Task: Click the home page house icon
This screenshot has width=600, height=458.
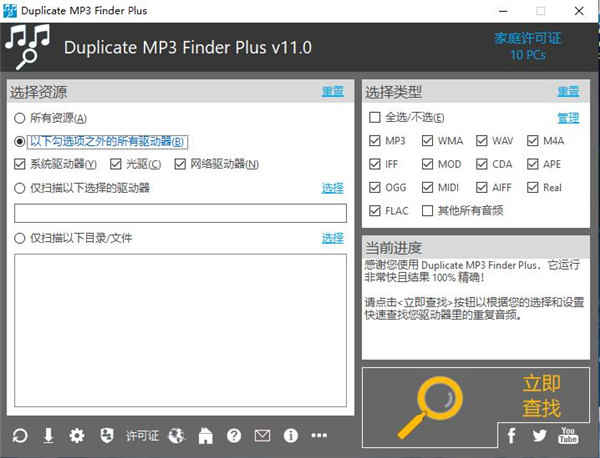Action: [x=205, y=435]
